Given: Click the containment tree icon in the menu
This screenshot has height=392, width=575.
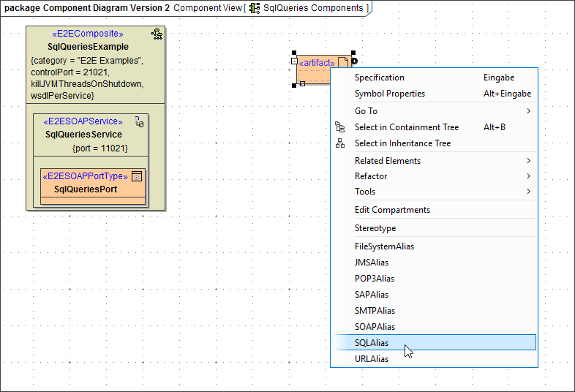Looking at the screenshot, I should [340, 127].
